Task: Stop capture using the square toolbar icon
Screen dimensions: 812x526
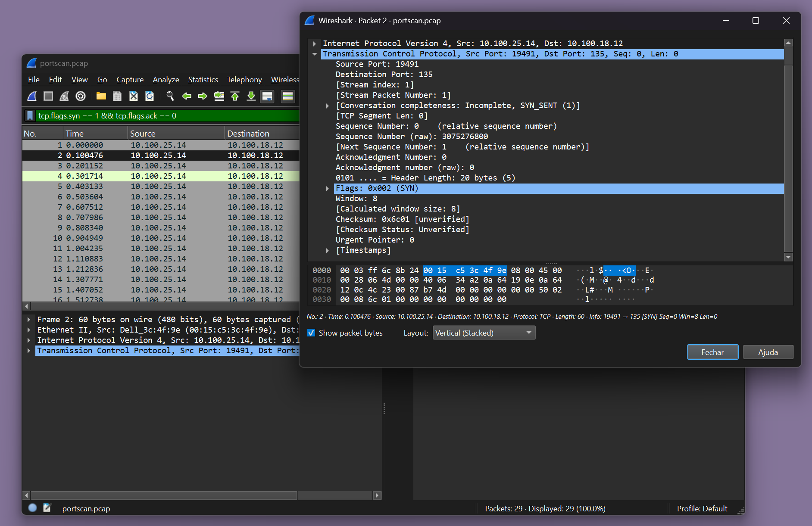Action: point(48,96)
